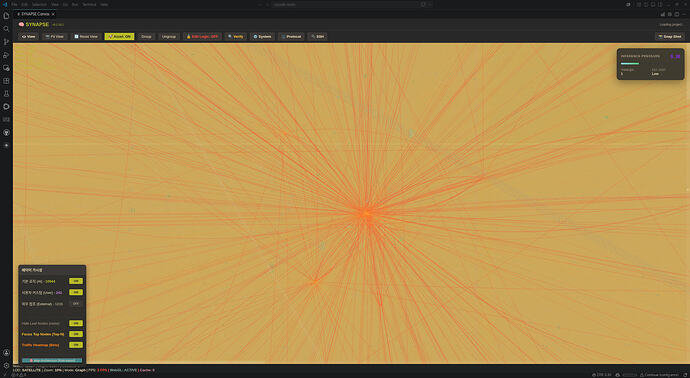Click the LOD: SATELLITE status text
690x378 pixels.
pyautogui.click(x=27, y=370)
